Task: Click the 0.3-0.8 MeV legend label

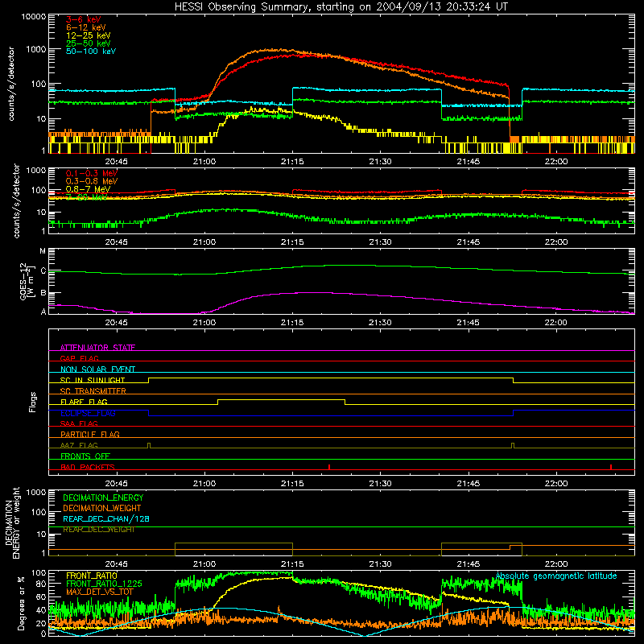Action: point(92,181)
